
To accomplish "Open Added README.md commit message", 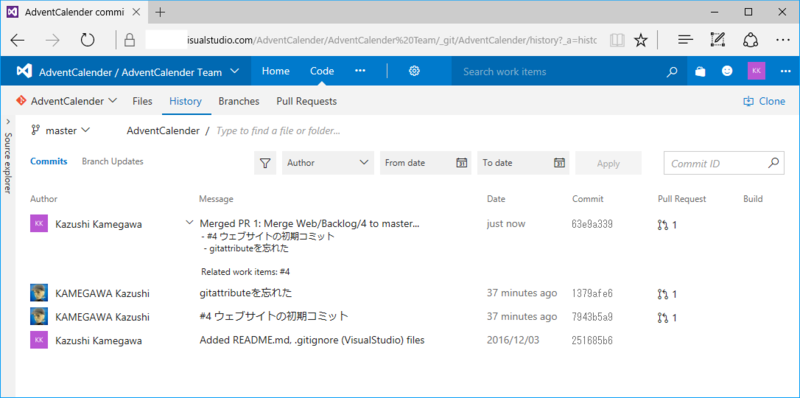I will click(312, 340).
